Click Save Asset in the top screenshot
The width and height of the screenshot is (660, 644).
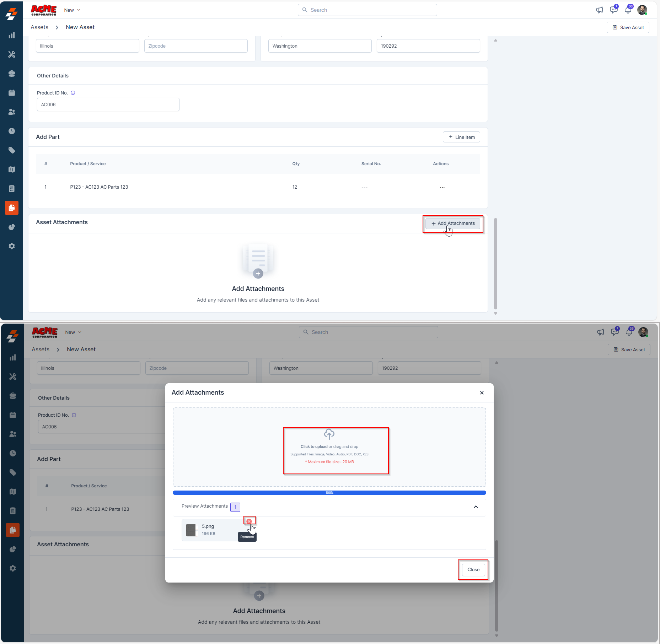click(x=628, y=27)
